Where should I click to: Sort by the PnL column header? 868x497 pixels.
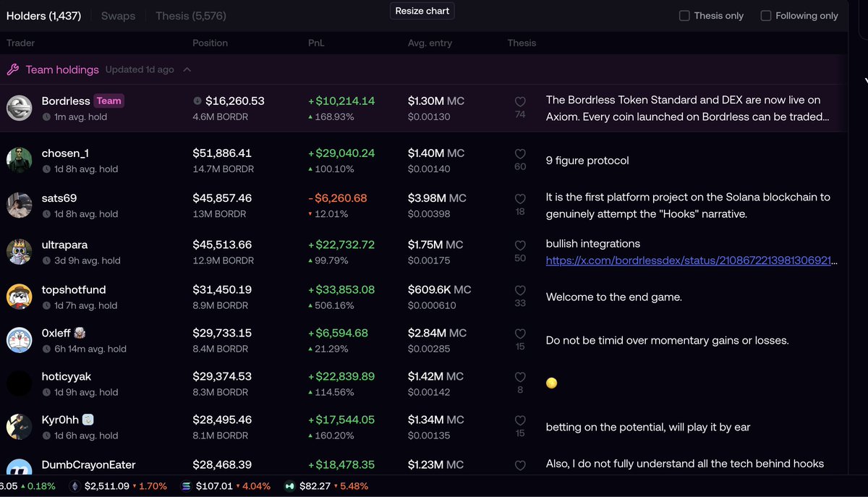click(318, 43)
